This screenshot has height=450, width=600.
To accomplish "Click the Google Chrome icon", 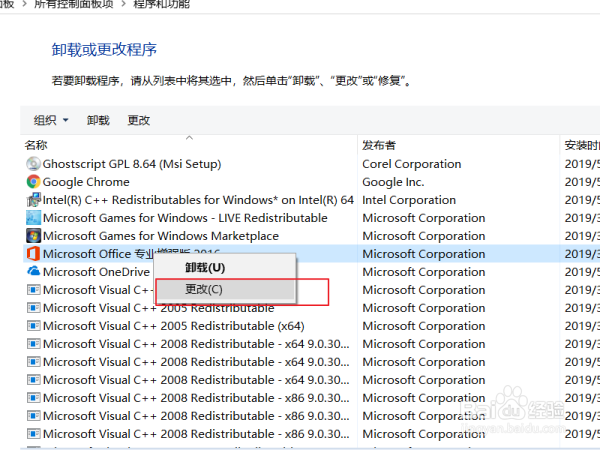I will [x=33, y=182].
